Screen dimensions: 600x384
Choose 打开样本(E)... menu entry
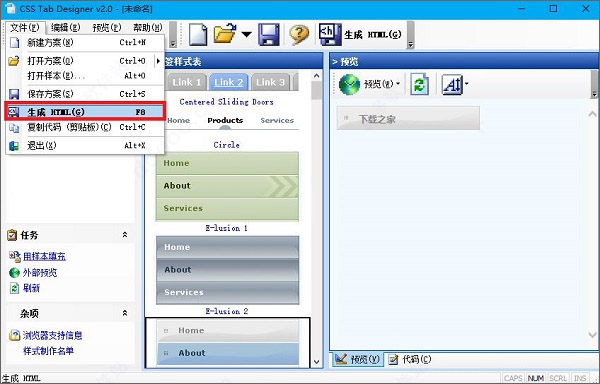click(x=85, y=76)
